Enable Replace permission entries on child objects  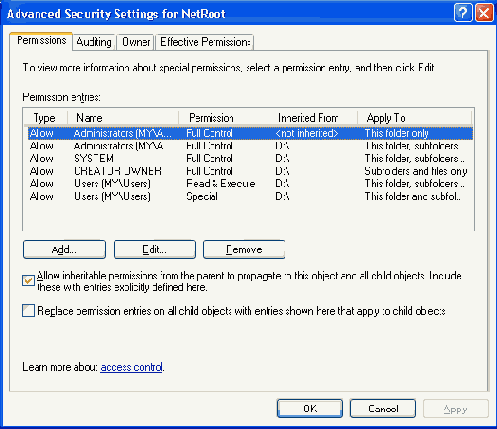point(28,311)
